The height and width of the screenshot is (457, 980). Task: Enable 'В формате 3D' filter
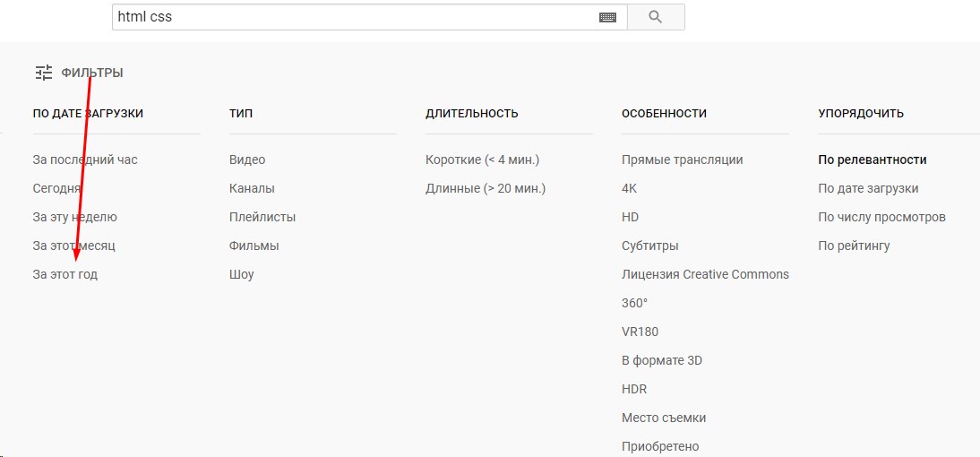(662, 361)
